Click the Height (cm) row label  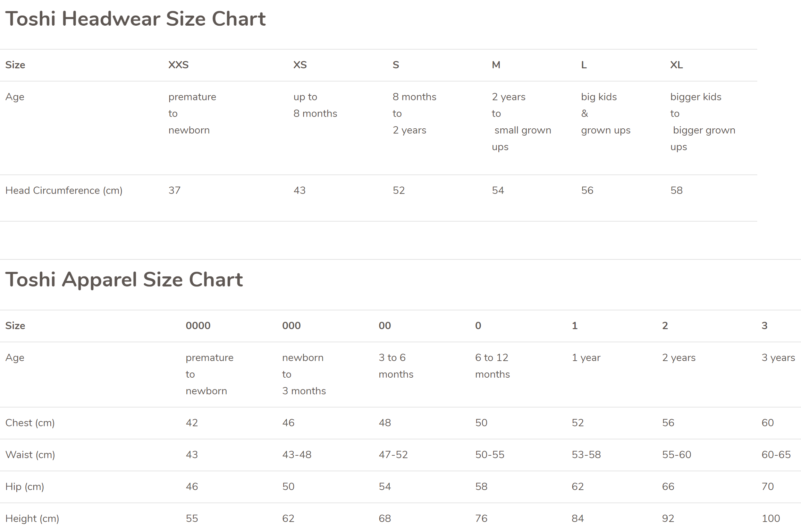[x=32, y=518]
